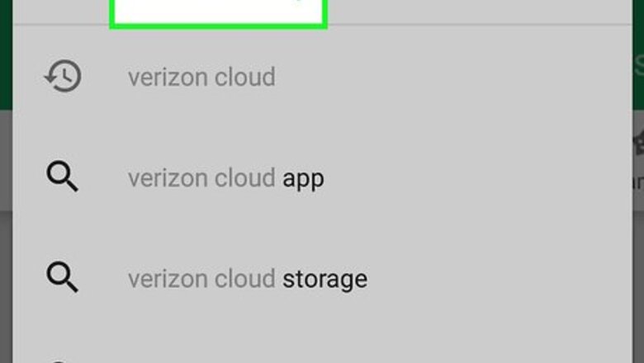Select the recent "verizon cloud" suggestion text
Image resolution: width=644 pixels, height=363 pixels.
201,78
